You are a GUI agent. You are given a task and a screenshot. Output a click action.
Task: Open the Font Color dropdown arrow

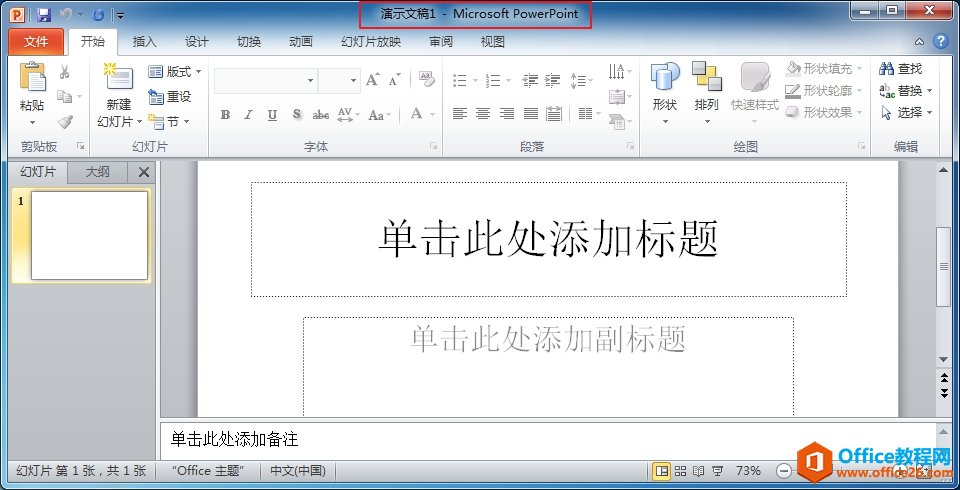click(x=432, y=115)
